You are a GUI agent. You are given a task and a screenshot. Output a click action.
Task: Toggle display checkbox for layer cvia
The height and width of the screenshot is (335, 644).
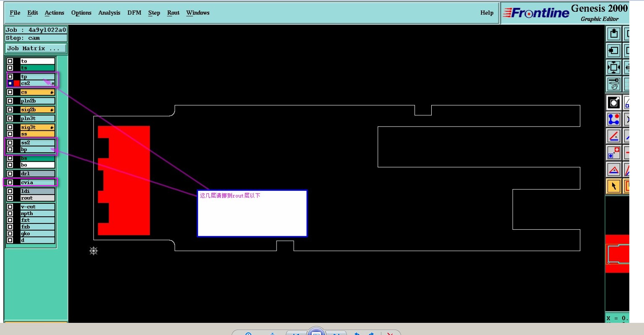10,182
